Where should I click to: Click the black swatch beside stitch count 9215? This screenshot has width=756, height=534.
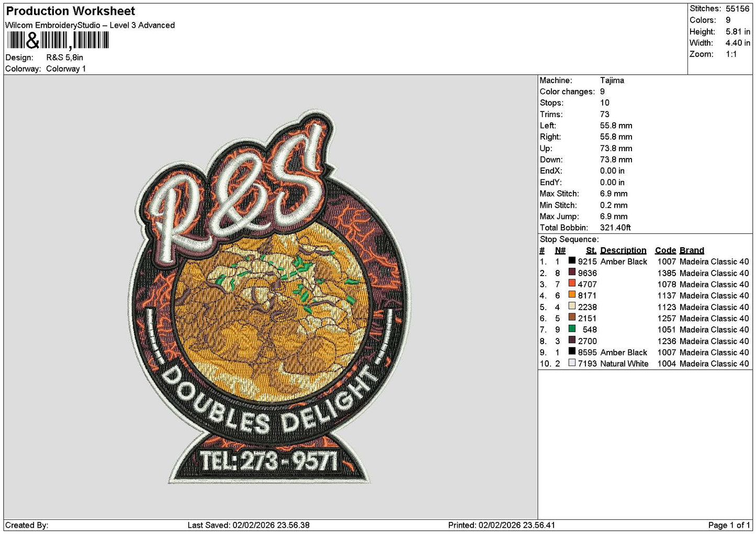572,260
